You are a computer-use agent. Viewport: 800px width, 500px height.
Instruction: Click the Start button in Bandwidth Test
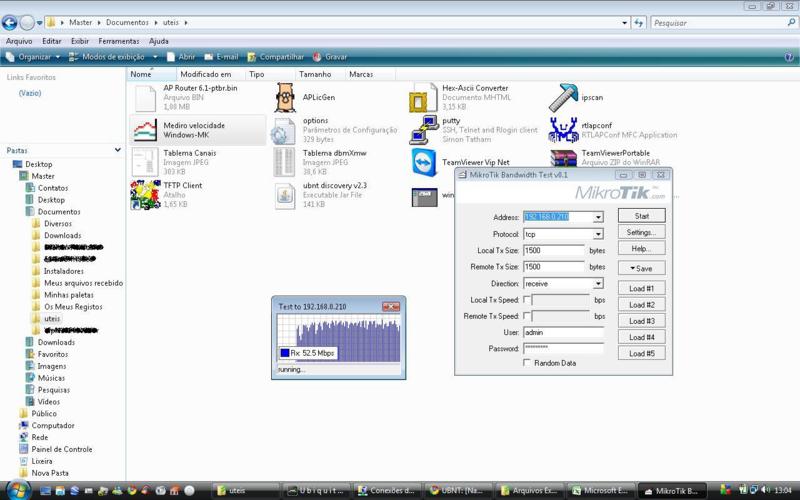pos(641,216)
